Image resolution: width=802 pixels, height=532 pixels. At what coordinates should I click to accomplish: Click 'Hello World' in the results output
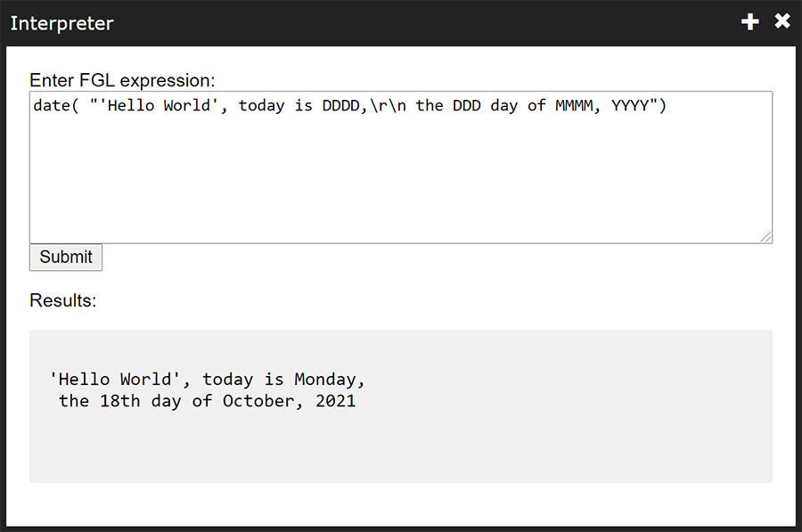pyautogui.click(x=115, y=380)
